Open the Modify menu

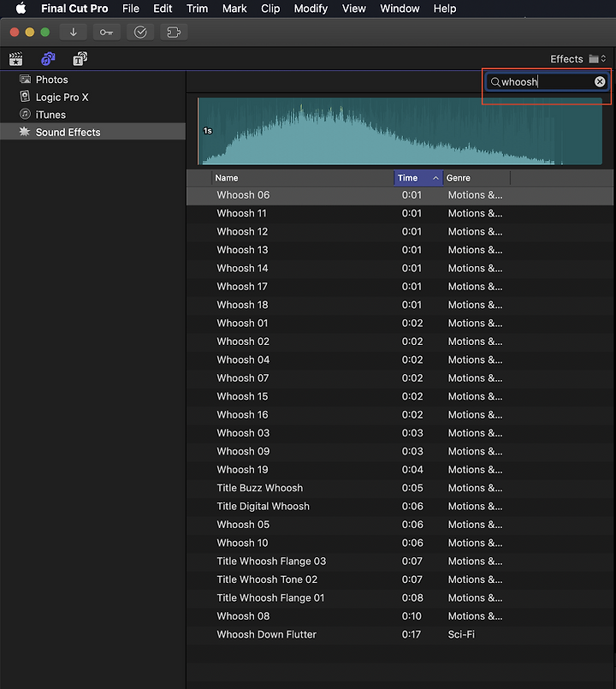311,9
